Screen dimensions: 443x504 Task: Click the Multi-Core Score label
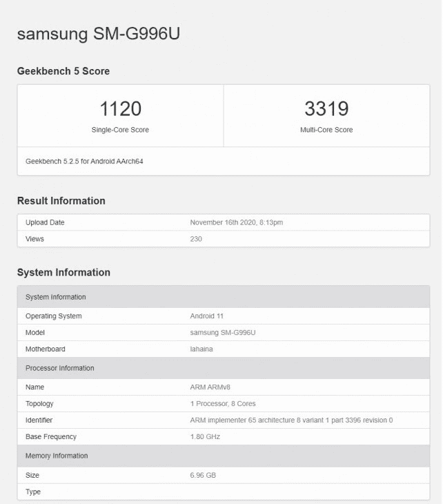[326, 130]
